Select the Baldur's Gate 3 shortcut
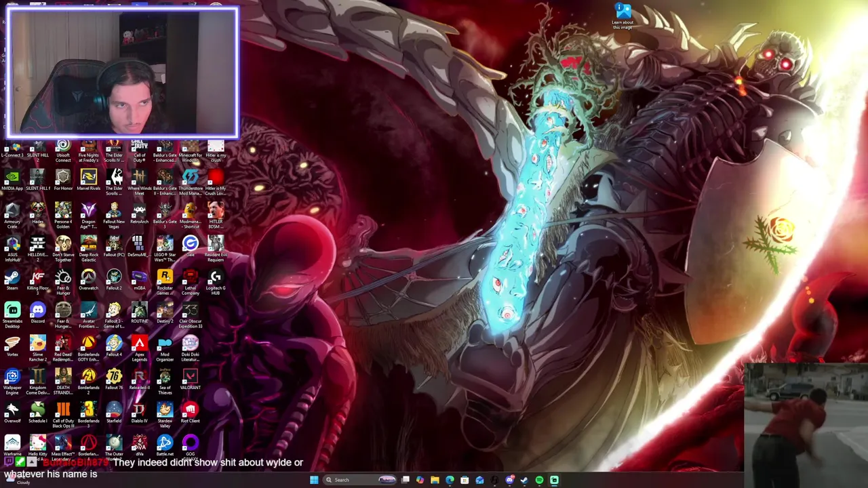 click(165, 216)
